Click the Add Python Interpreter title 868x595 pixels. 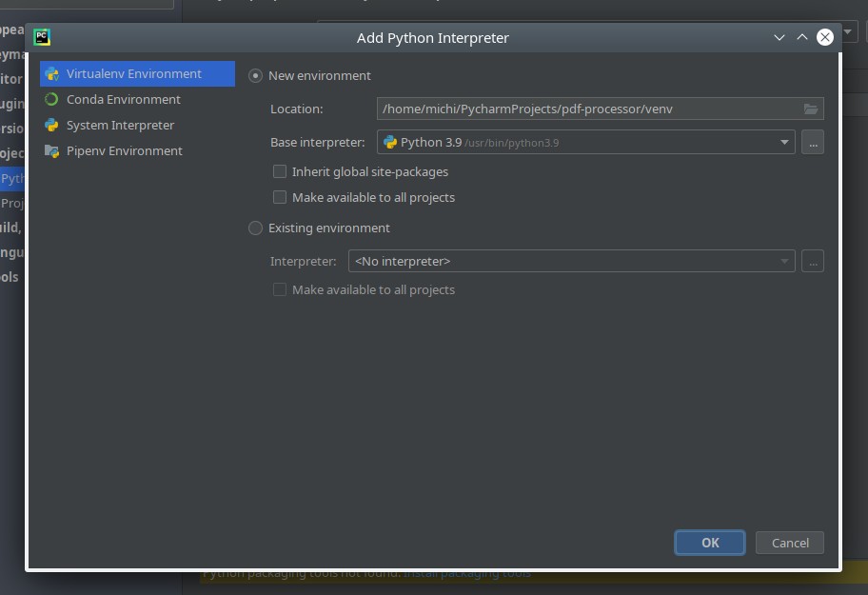pos(433,38)
